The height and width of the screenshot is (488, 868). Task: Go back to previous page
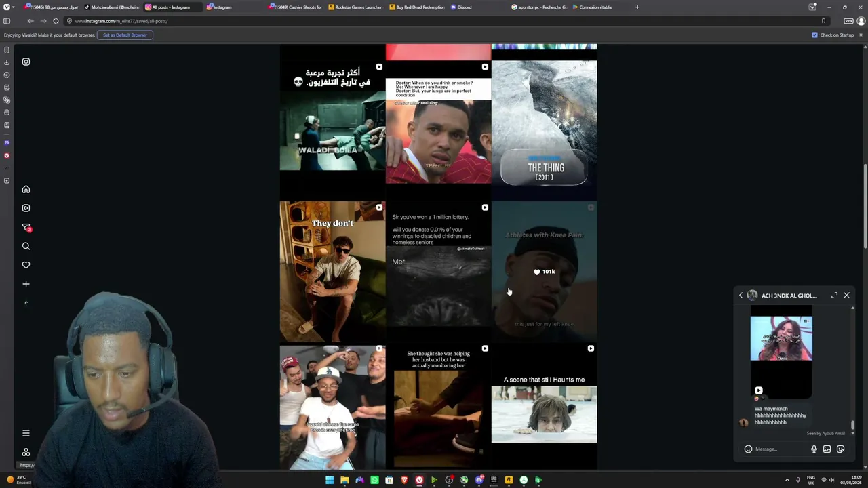[31, 21]
